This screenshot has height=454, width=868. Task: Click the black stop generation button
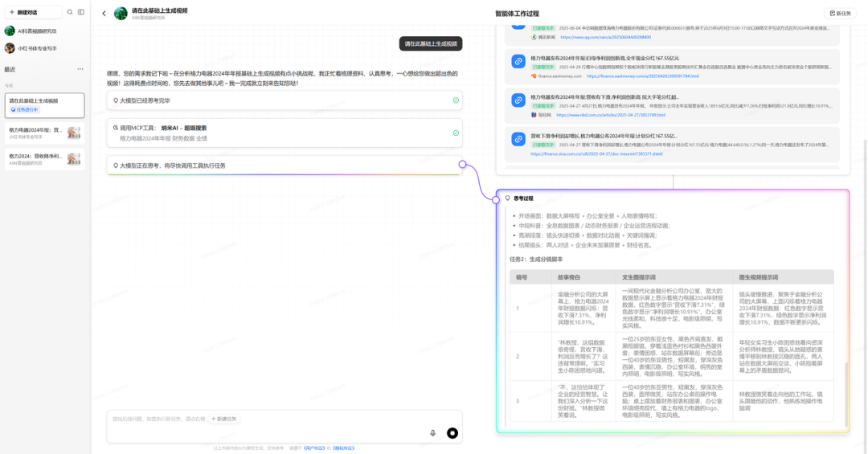452,433
